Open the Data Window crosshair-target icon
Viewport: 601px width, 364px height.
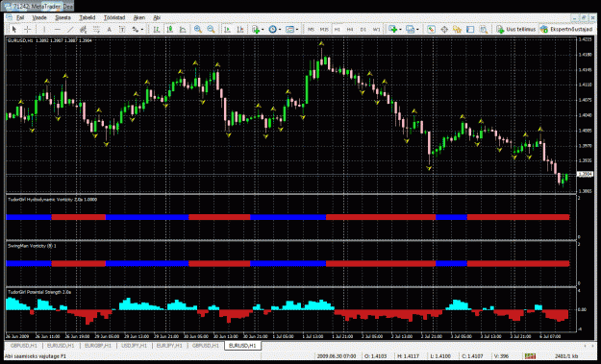click(444, 29)
